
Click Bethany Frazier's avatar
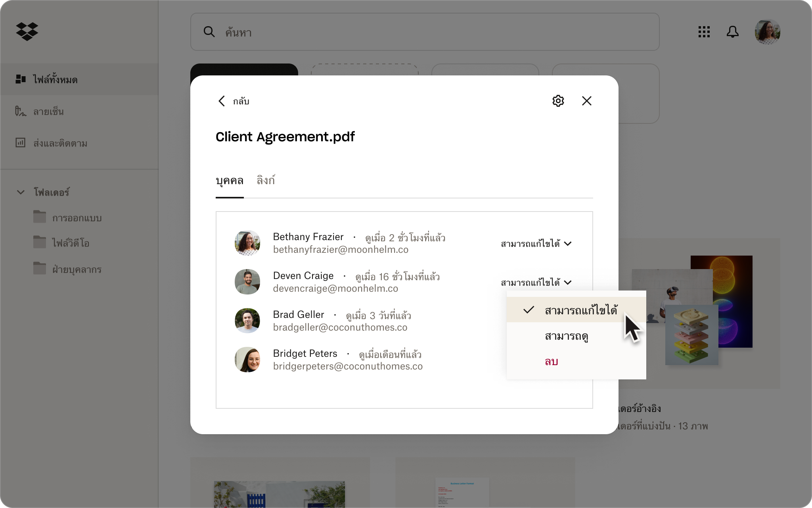click(x=247, y=243)
